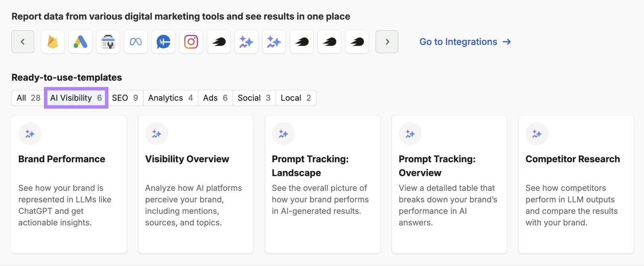Viewport: 644px width, 266px height.
Task: Select the blue chat bubble integration icon
Action: [163, 42]
